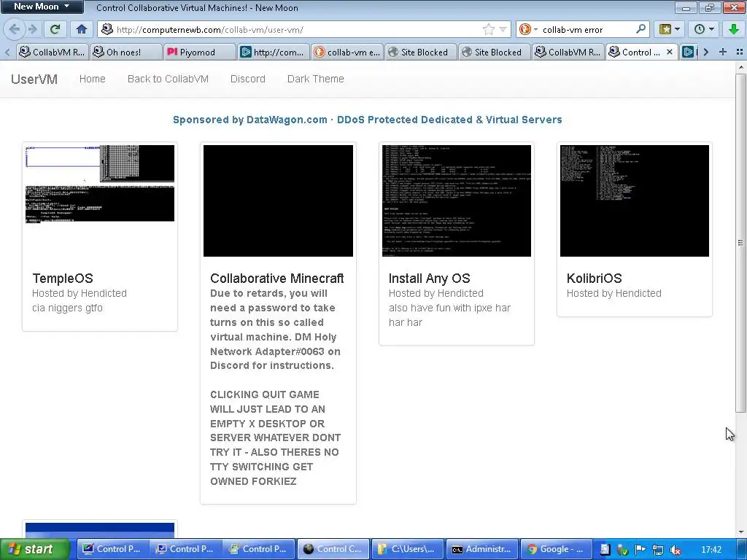The width and height of the screenshot is (747, 560).
Task: Reload the current page
Action: pos(55,29)
